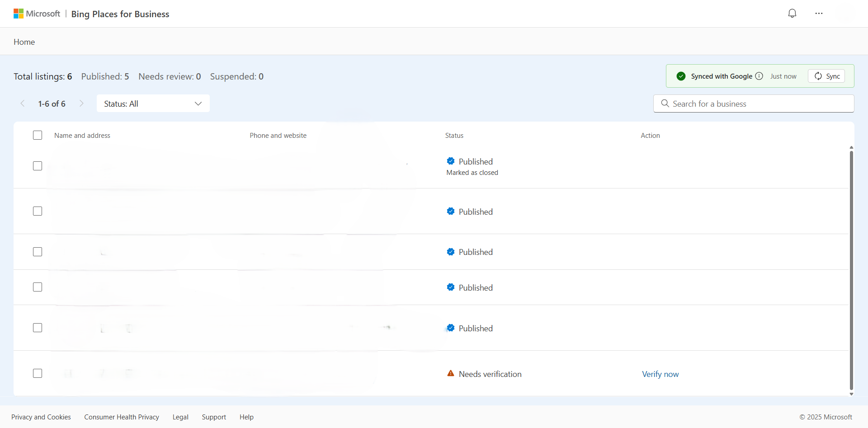Image resolution: width=868 pixels, height=428 pixels.
Task: Toggle the select-all checkbox in the header
Action: [x=38, y=135]
